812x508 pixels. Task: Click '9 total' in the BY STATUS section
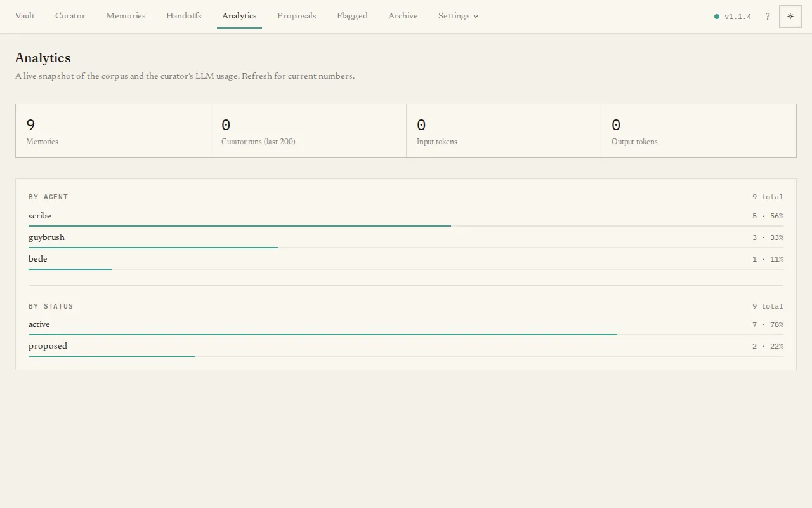(768, 306)
